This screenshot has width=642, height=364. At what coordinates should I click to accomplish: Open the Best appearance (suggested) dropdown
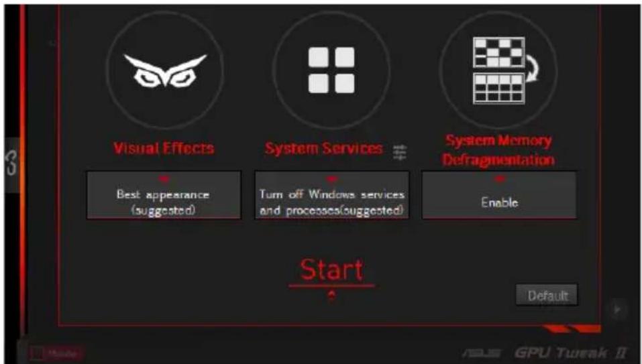coord(164,195)
